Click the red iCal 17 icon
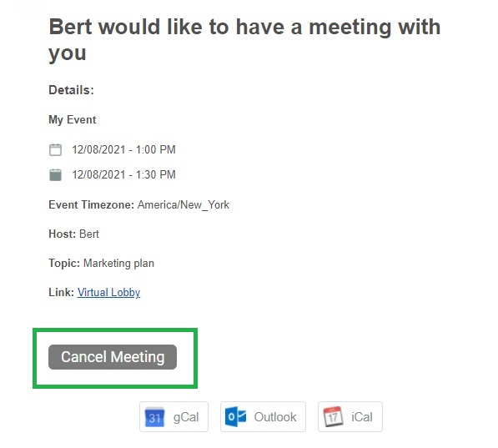This screenshot has width=498, height=448. tap(333, 416)
